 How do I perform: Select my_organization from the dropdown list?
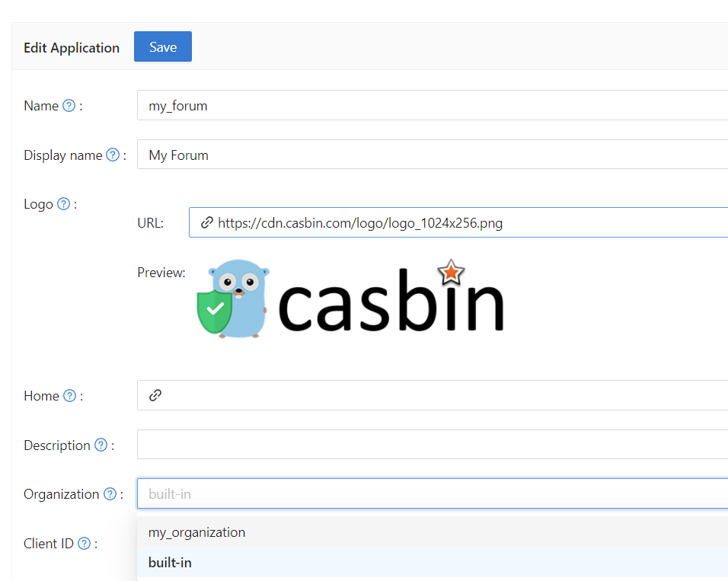(196, 532)
